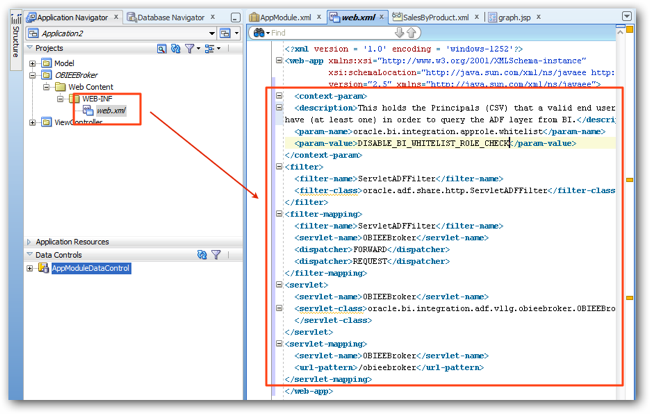Collapse the servlet-mapping code fold
The image size is (650, 414).
pos(279,344)
